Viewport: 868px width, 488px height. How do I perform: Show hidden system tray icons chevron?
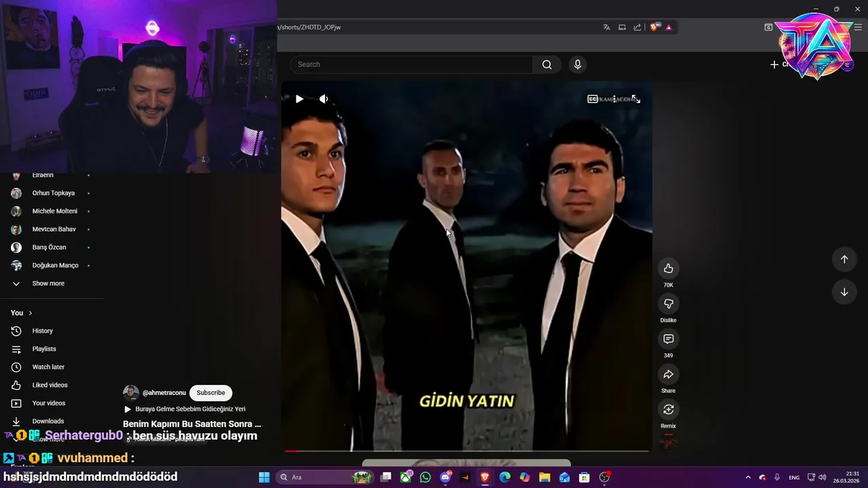748,477
